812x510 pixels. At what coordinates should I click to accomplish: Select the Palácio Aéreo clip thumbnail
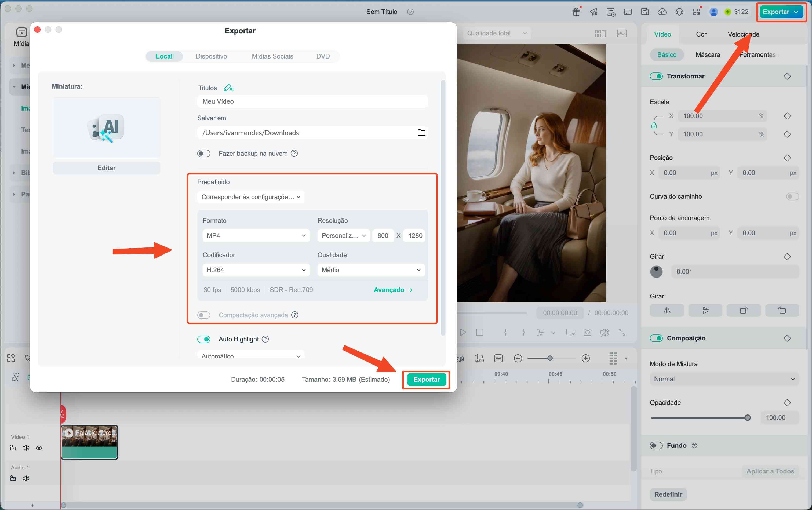pyautogui.click(x=89, y=442)
